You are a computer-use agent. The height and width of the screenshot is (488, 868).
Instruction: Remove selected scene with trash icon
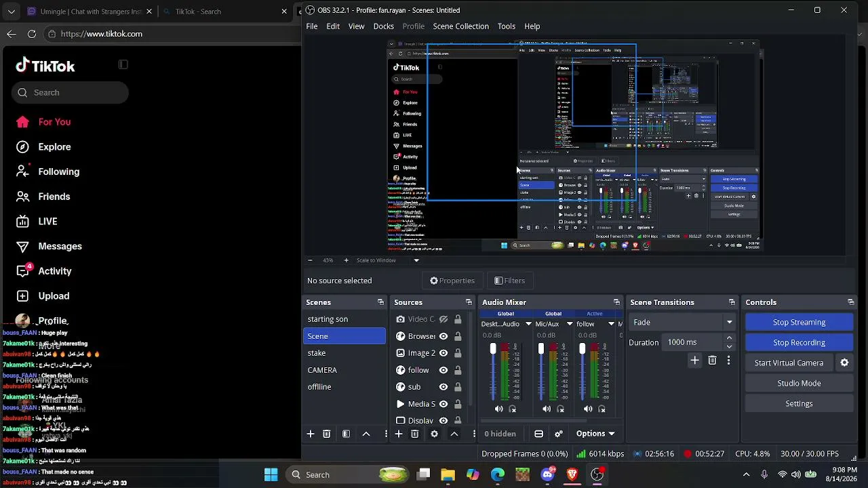click(327, 434)
